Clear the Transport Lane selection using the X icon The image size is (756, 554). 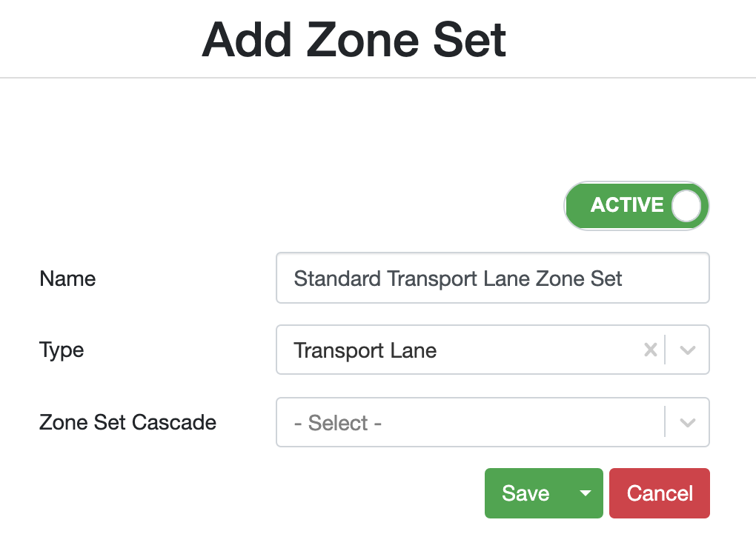tap(651, 350)
